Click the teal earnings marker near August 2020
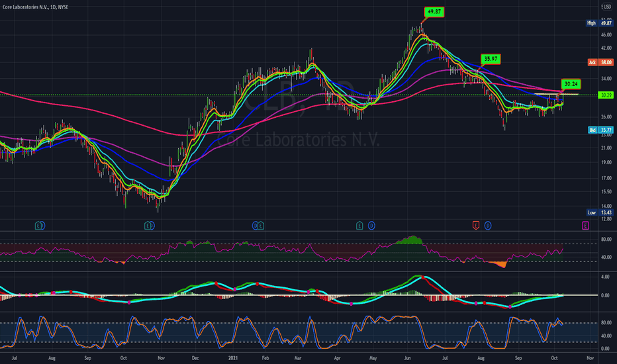Viewport: 617px width, 364px height. [38, 226]
